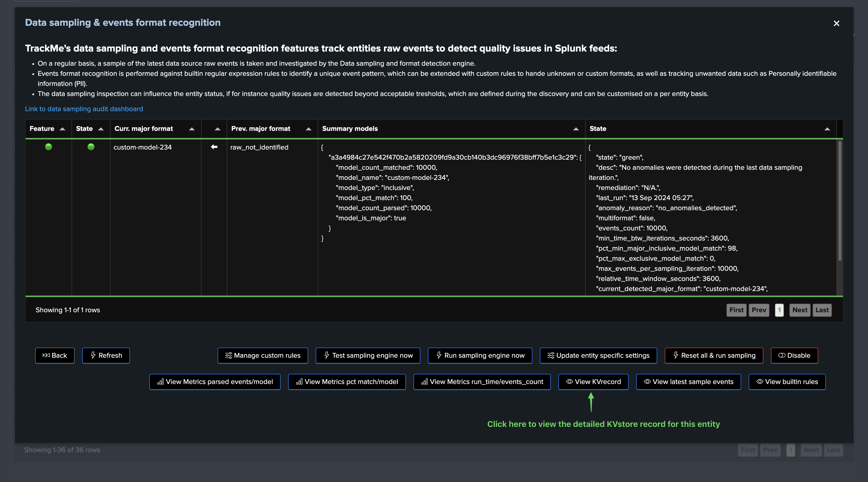
Task: Click Test sampling engine now
Action: [368, 355]
